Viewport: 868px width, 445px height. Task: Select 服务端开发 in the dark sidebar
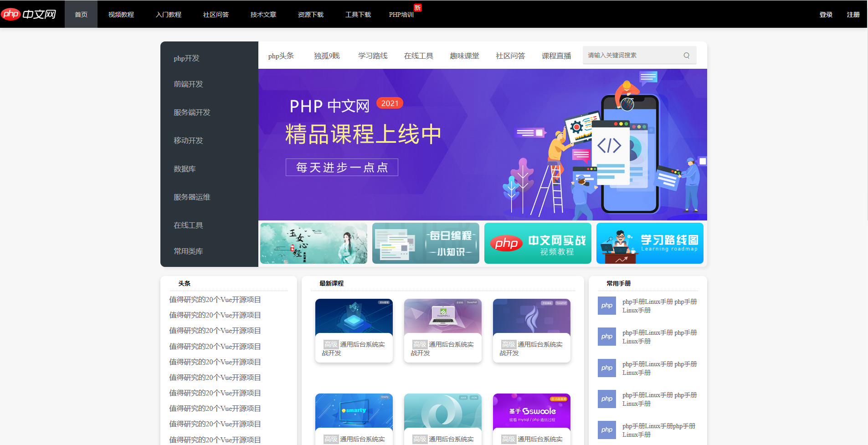(192, 113)
